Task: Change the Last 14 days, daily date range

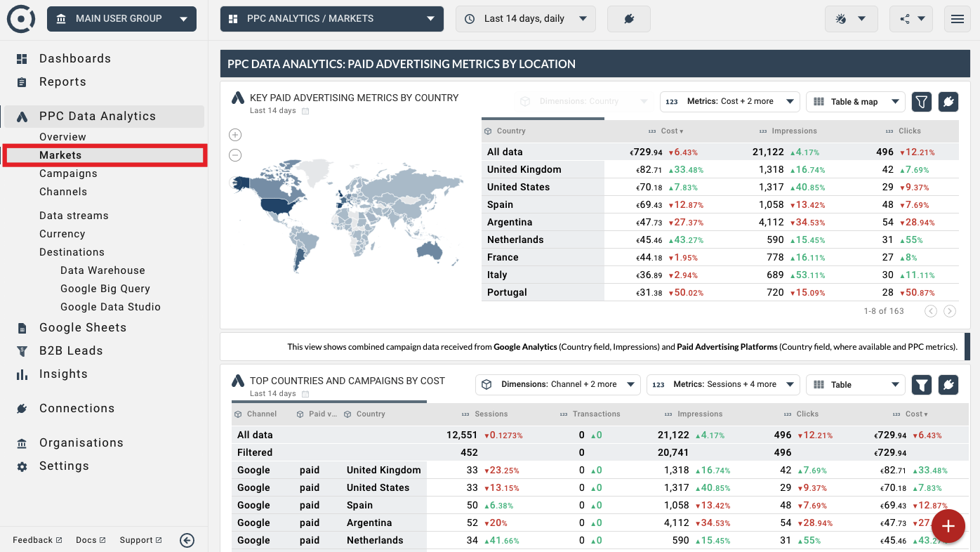Action: point(526,19)
